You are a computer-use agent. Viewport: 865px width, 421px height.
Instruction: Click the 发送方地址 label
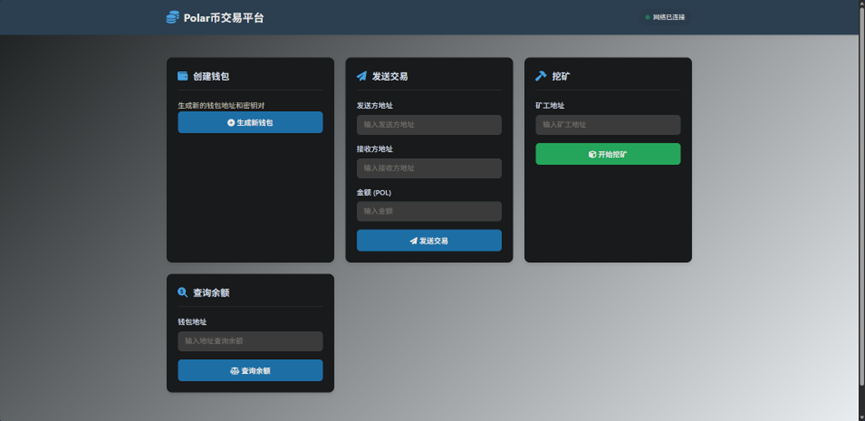375,105
